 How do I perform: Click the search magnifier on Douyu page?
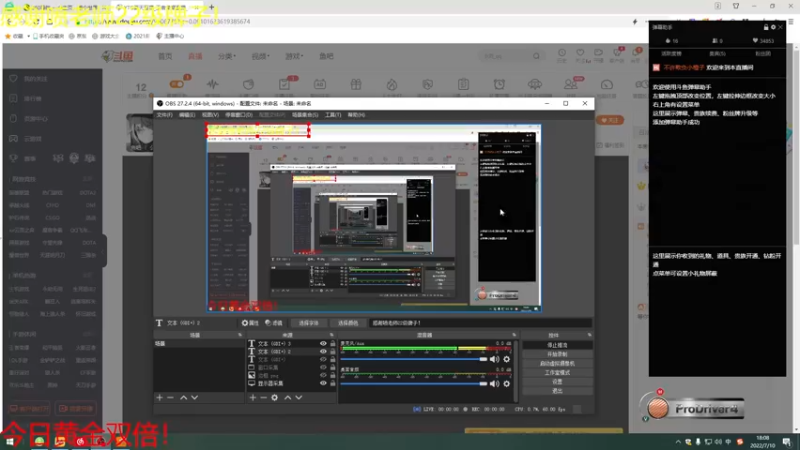coord(536,56)
